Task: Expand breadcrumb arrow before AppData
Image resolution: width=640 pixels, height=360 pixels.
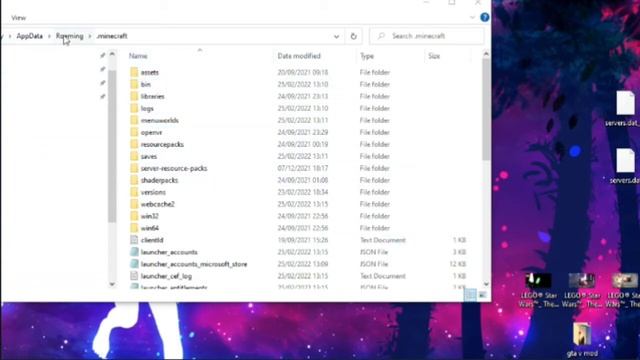Action: point(10,36)
